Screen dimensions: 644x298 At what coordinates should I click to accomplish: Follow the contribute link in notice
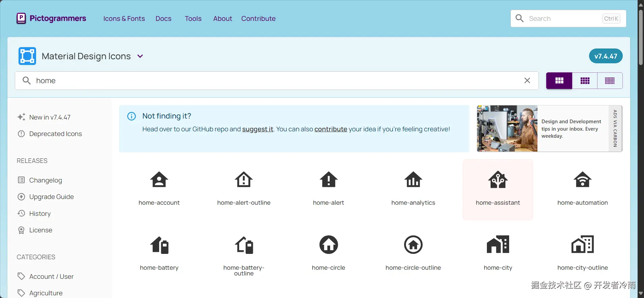(331, 129)
